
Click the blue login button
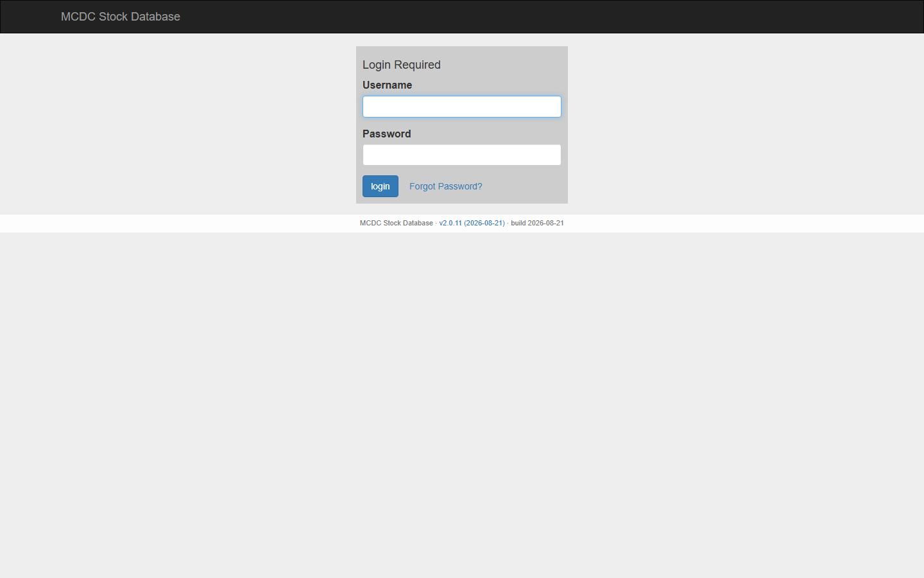pyautogui.click(x=381, y=186)
